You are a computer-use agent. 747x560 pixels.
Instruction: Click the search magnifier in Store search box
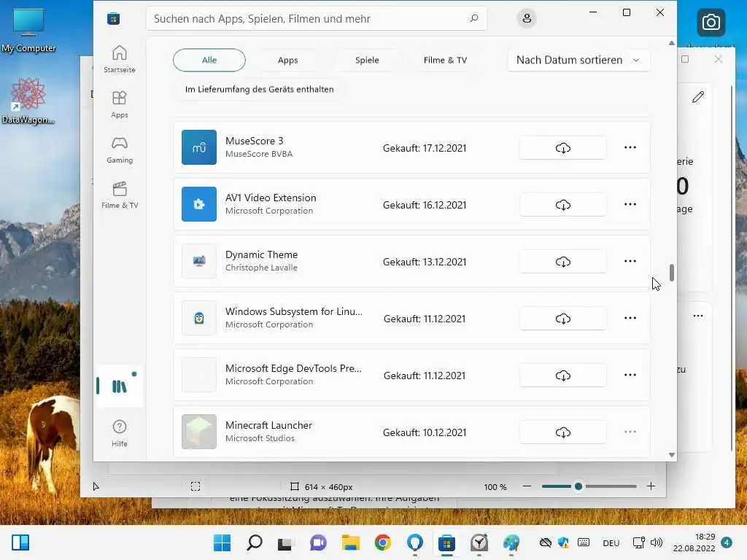click(x=474, y=18)
